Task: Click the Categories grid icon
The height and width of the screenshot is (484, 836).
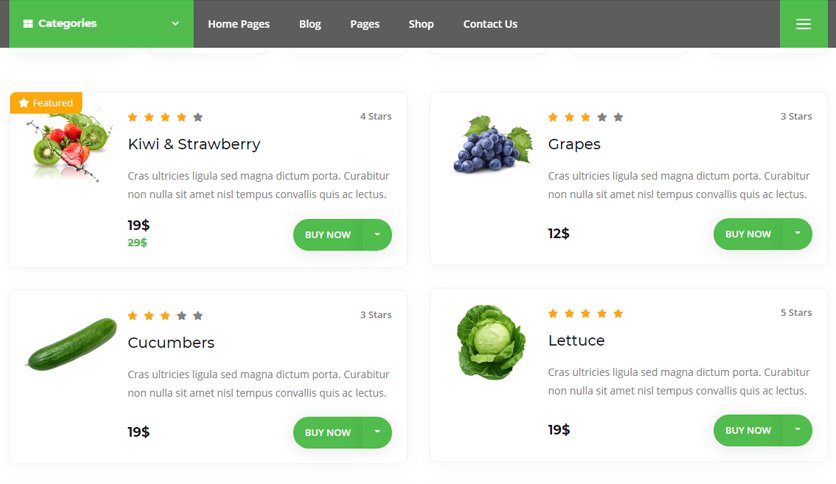Action: (28, 23)
